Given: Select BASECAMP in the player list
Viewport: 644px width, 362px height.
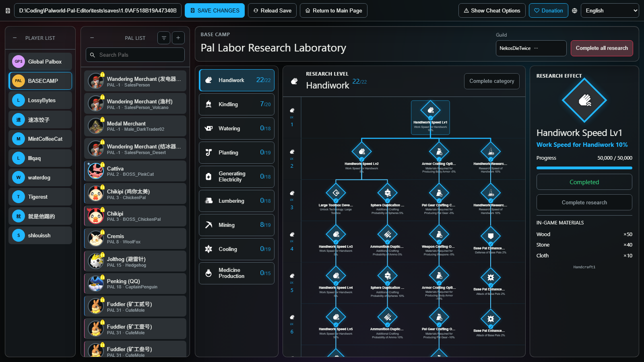Looking at the screenshot, I should coord(40,81).
